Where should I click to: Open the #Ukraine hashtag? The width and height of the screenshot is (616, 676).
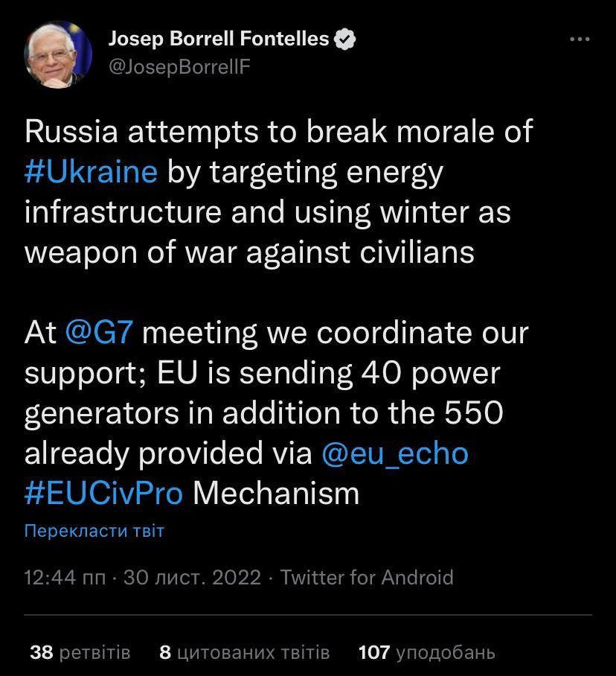tap(91, 172)
